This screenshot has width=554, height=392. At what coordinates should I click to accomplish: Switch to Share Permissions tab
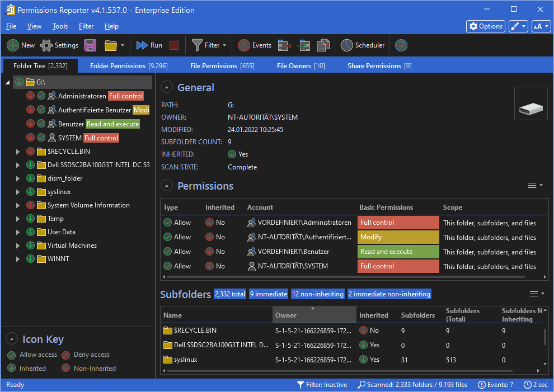pos(379,66)
